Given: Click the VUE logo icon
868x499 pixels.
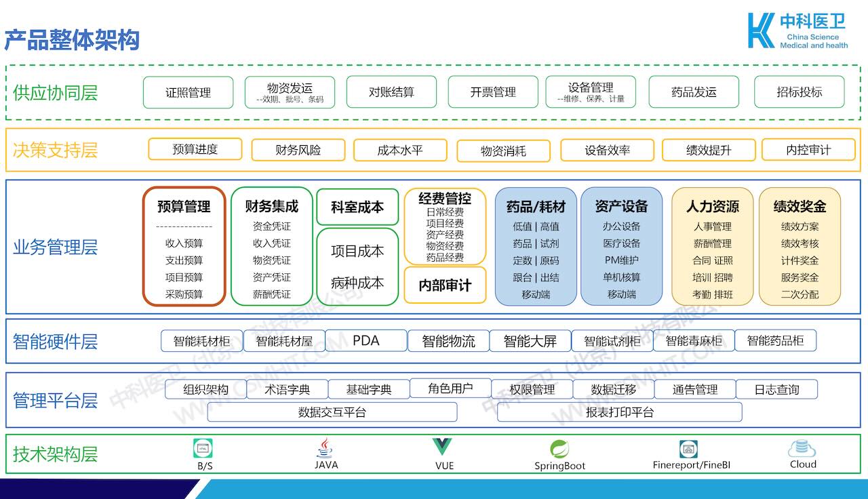Looking at the screenshot, I should click(x=443, y=448).
